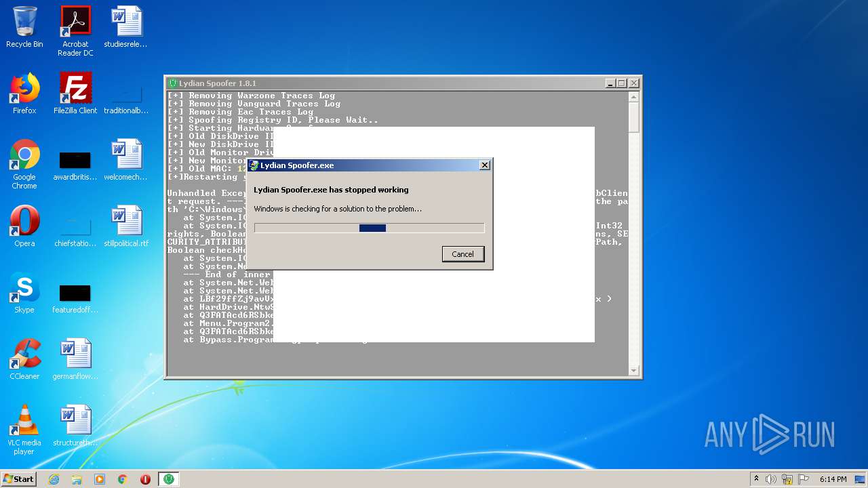Open the Opera taskbar icon
The height and width of the screenshot is (488, 868).
145,479
